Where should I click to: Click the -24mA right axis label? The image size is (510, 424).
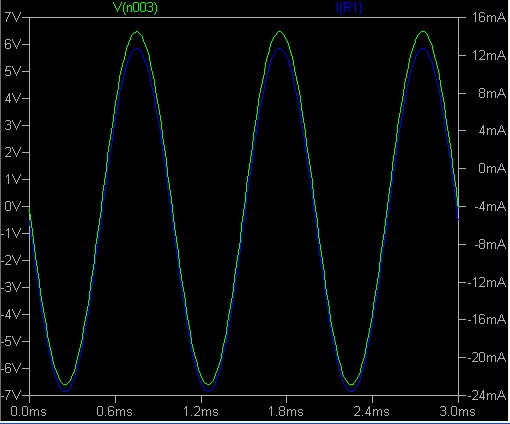pyautogui.click(x=487, y=395)
